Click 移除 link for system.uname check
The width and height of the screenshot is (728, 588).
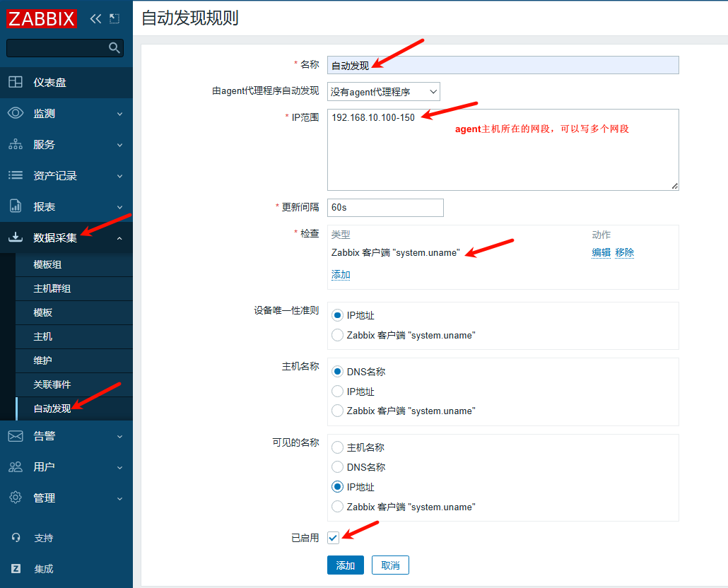click(x=625, y=252)
